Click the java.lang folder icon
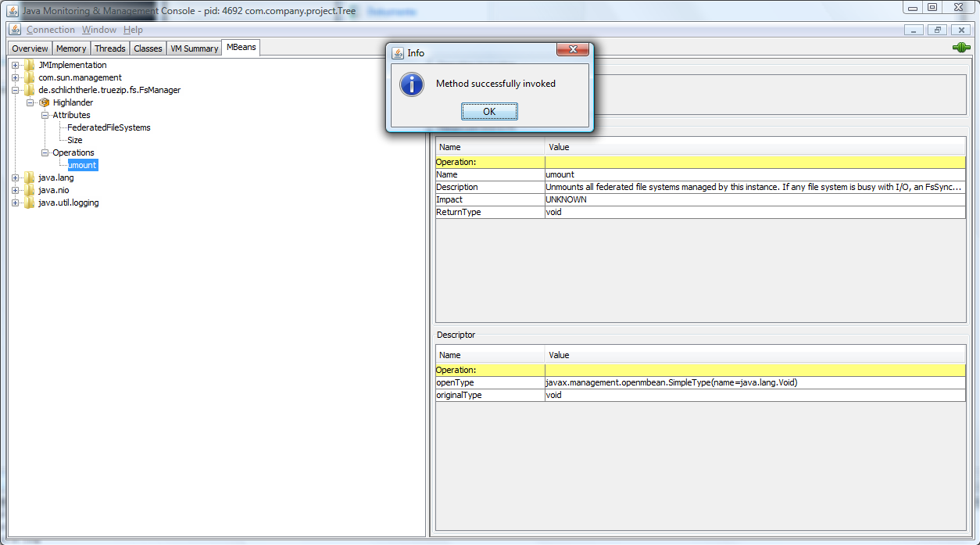 pyautogui.click(x=30, y=177)
